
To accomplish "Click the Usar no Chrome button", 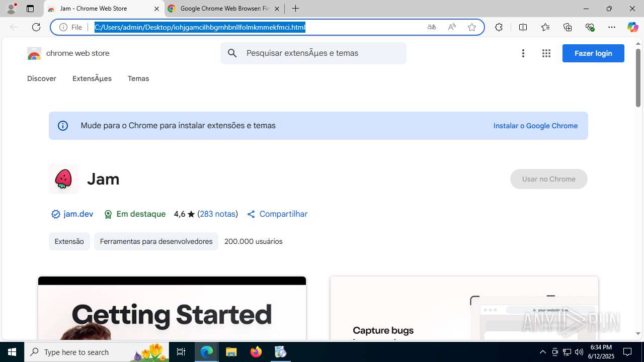I will click(x=548, y=179).
